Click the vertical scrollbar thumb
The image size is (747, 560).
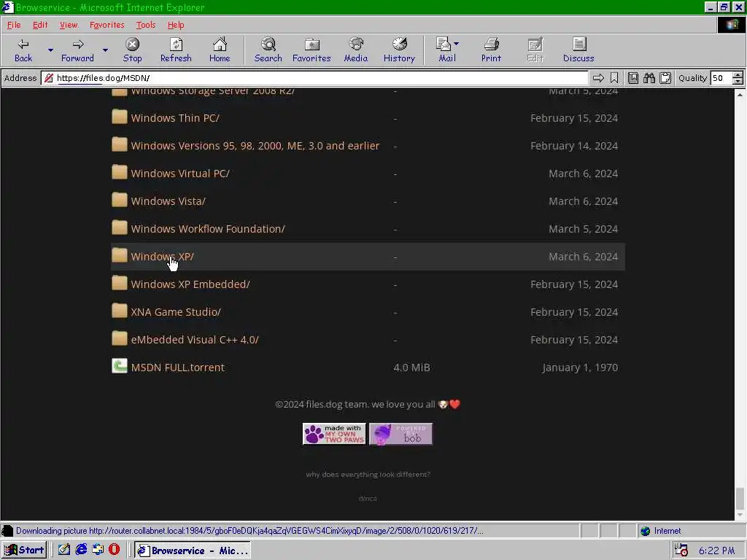point(740,499)
